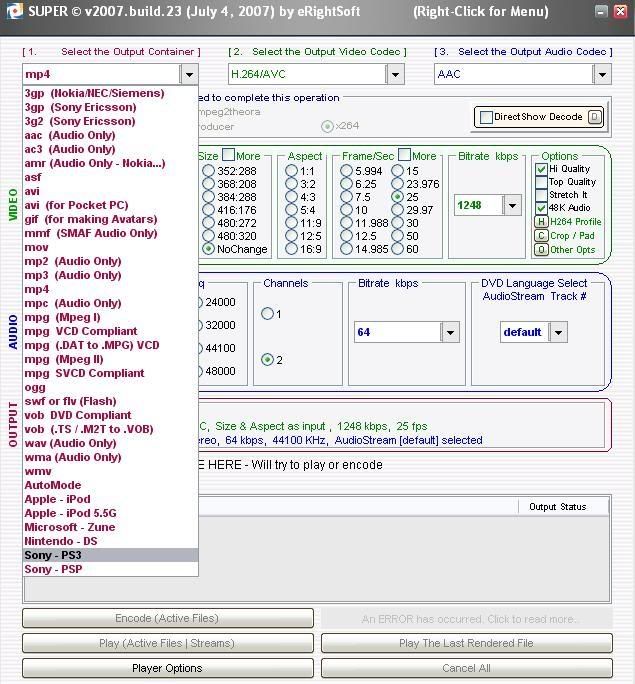Image resolution: width=635 pixels, height=684 pixels.
Task: Choose swf or flv (Flash) container
Action: click(110, 401)
